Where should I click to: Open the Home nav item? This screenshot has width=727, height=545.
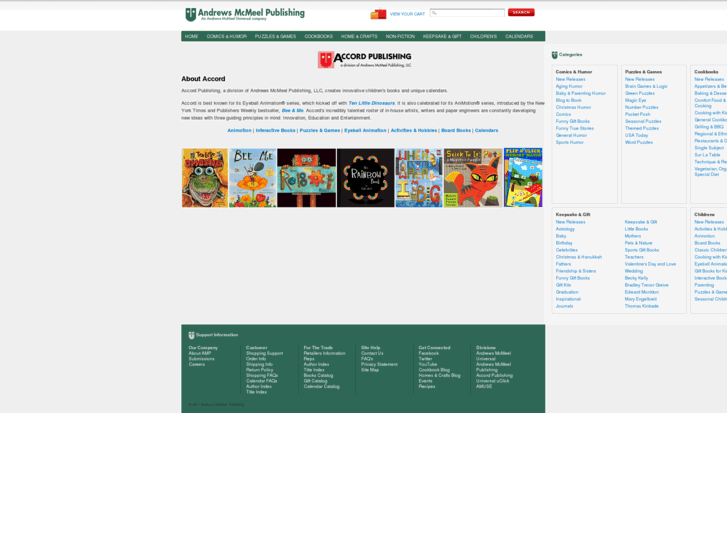tap(191, 36)
